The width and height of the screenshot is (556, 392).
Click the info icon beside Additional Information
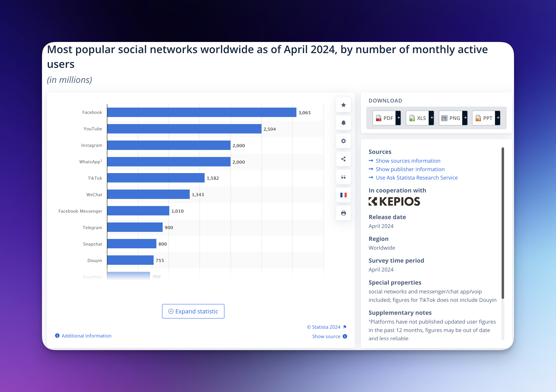click(x=57, y=336)
